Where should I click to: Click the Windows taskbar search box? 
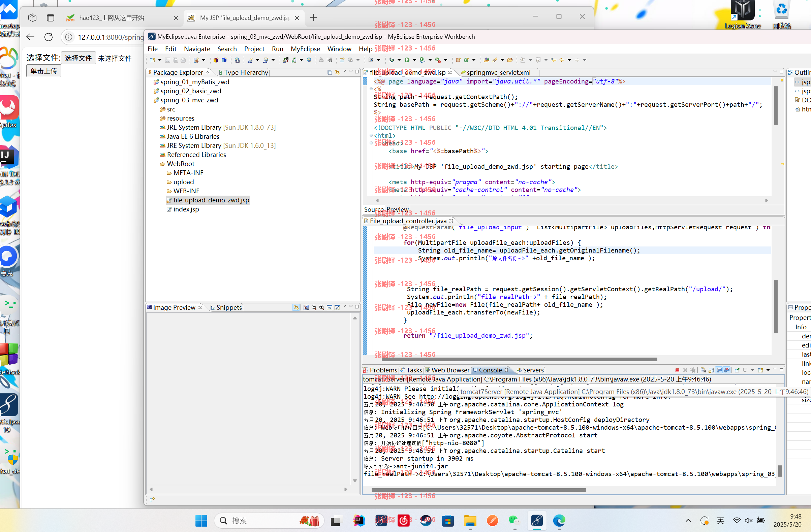point(269,521)
